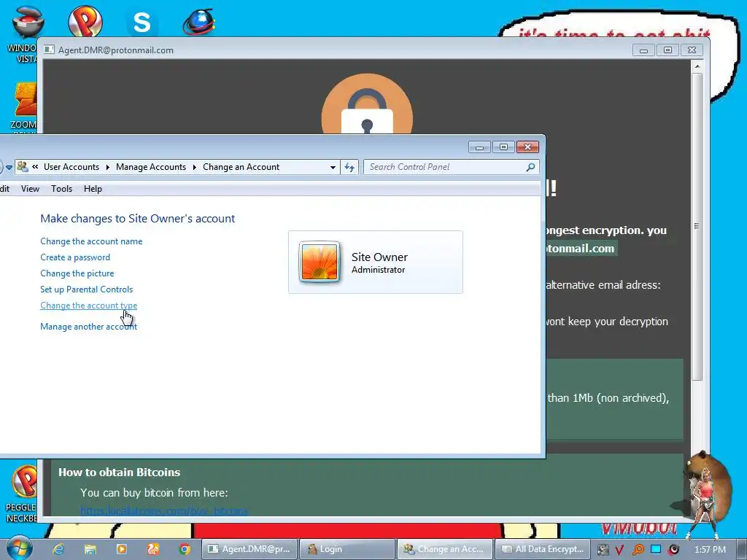Click the vertical scrollbar thumb in Agent.DMR window
Image resolution: width=747 pixels, height=560 pixels.
697,226
